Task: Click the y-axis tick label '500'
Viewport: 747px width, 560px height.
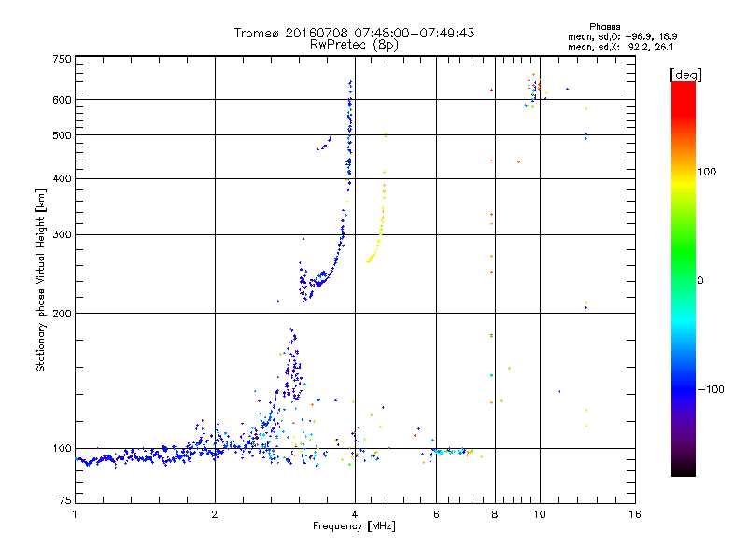Action: coord(63,135)
